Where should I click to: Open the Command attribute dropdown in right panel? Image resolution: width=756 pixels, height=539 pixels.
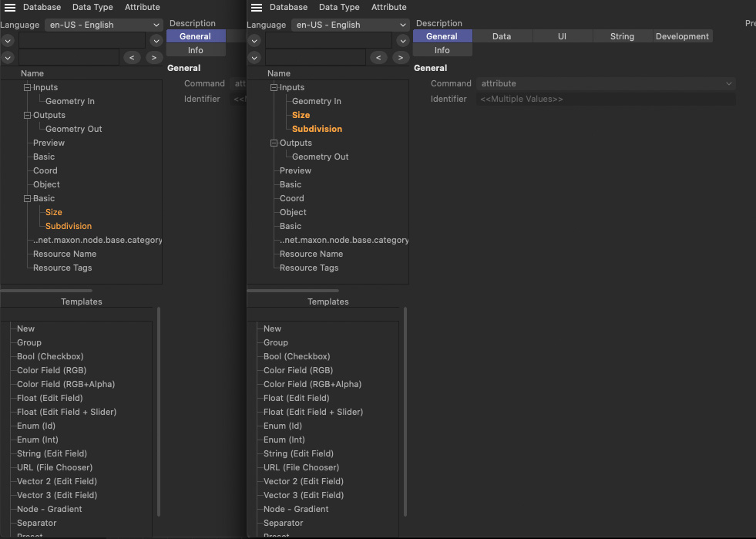coord(606,83)
